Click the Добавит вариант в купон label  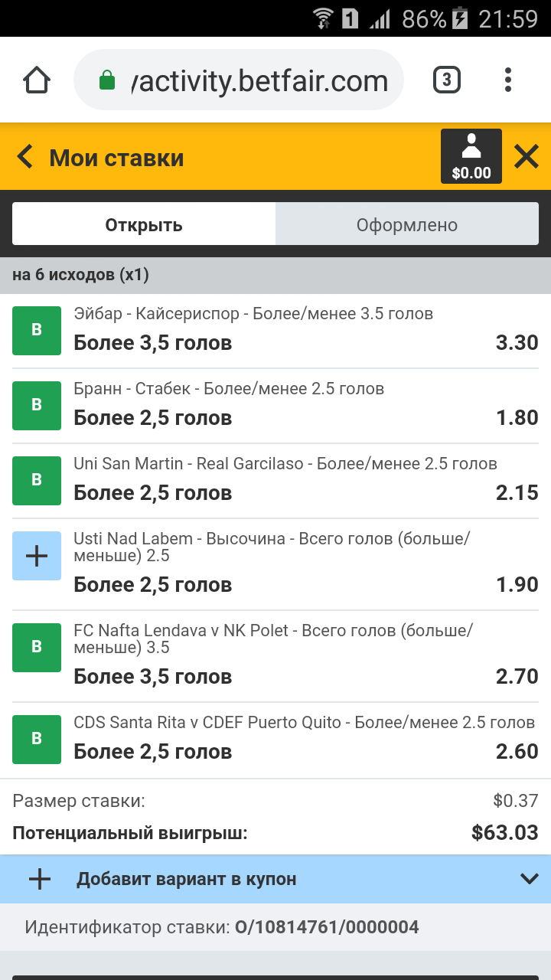click(x=186, y=879)
